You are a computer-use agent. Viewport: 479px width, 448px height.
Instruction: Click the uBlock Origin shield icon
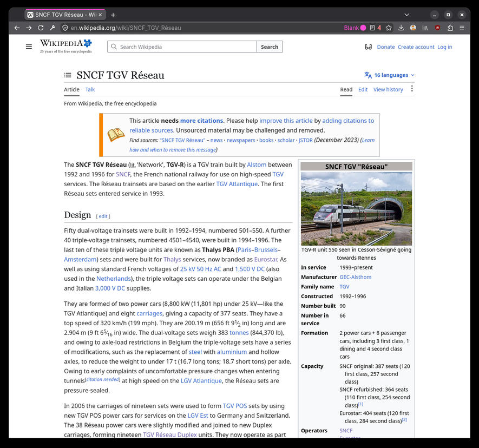(x=437, y=28)
